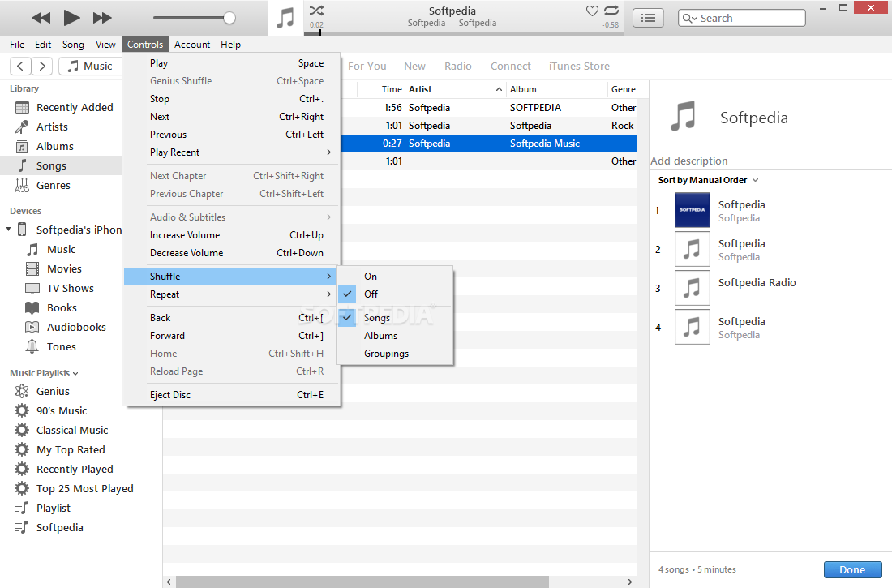Screen dimensions: 892x588
Task: Open Recently Played smart playlist
Action: [74, 469]
